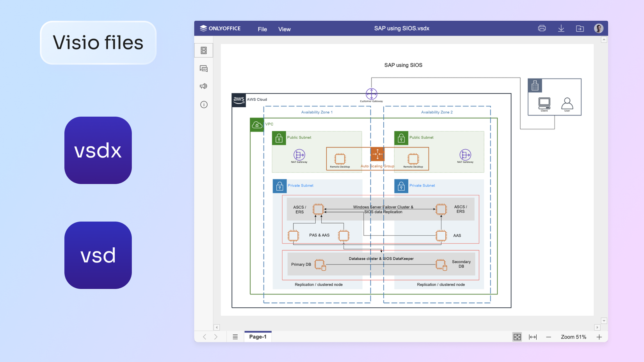Viewport: 644px width, 362px height.
Task: Click the previous page arrow
Action: click(x=205, y=337)
